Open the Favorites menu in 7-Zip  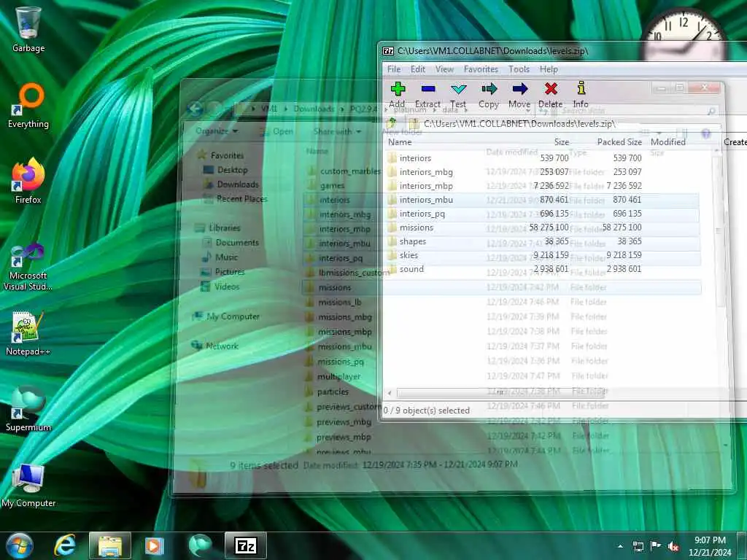tap(481, 69)
